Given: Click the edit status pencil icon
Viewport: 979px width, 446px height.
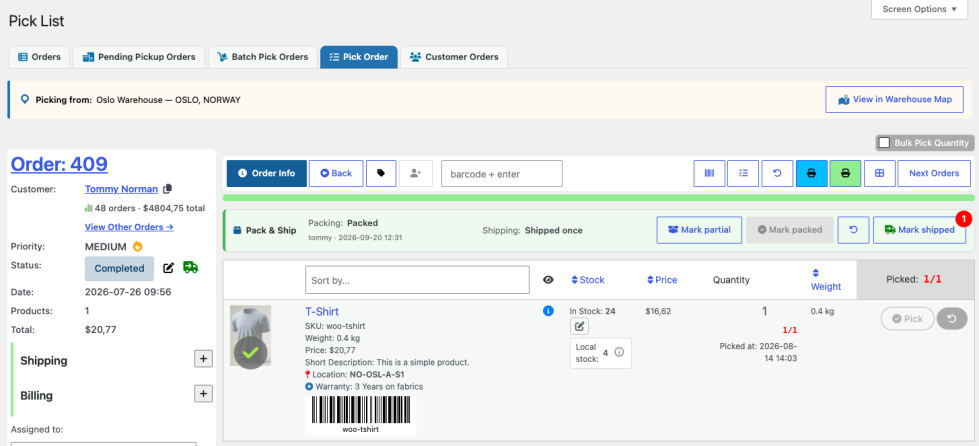Looking at the screenshot, I should point(169,268).
